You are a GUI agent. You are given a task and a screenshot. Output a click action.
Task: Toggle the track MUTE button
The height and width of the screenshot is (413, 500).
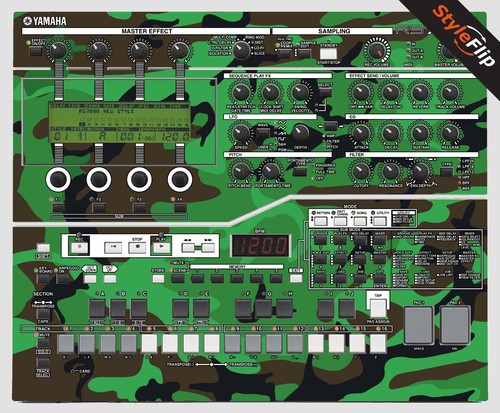(43, 343)
